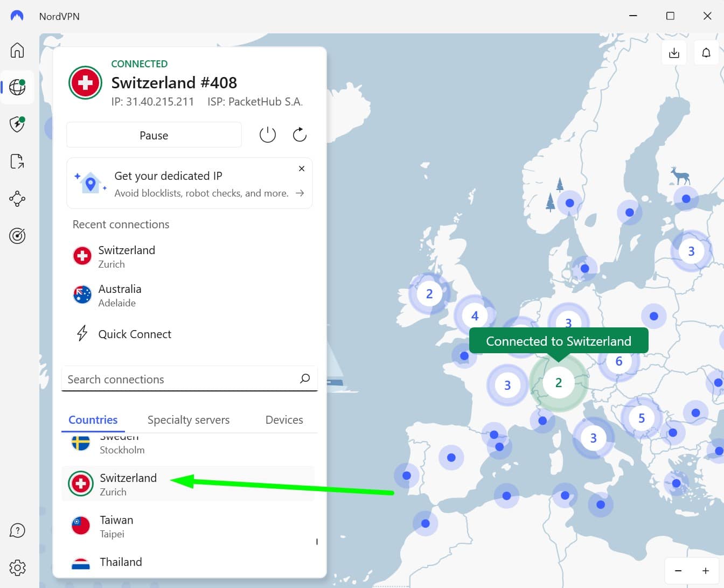This screenshot has width=724, height=588.
Task: Click the Norway server dot on map
Action: pyautogui.click(x=570, y=203)
